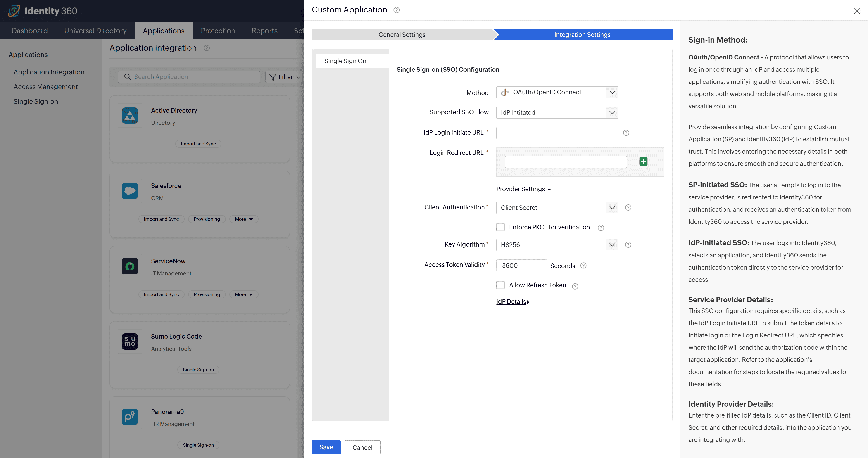Open the Method dropdown

557,92
